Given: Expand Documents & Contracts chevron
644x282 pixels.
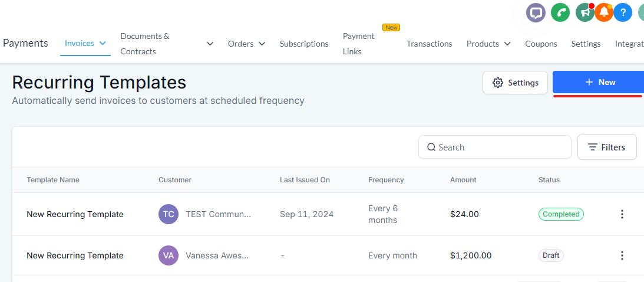Looking at the screenshot, I should tap(210, 44).
